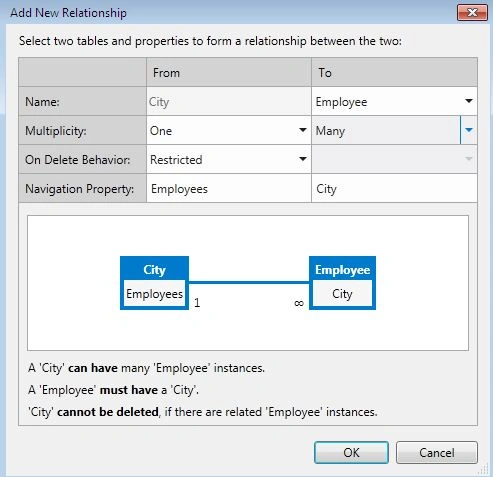Confirm the relationship with OK
The width and height of the screenshot is (493, 477).
coord(351,452)
